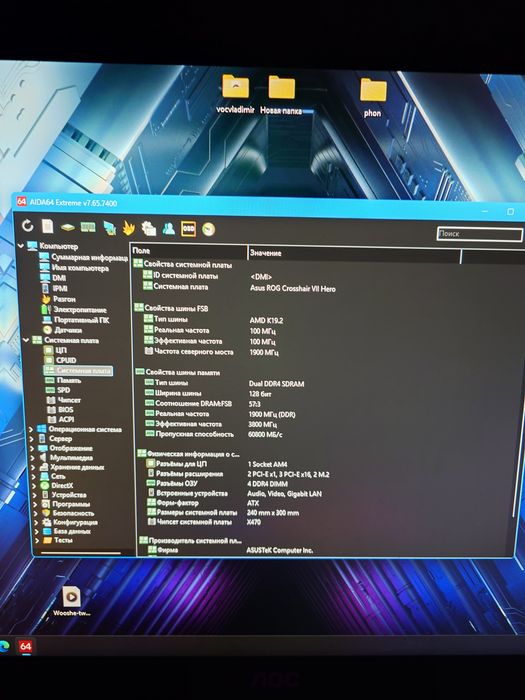The width and height of the screenshot is (525, 700).
Task: Launch the System Stability flame icon
Action: (129, 228)
